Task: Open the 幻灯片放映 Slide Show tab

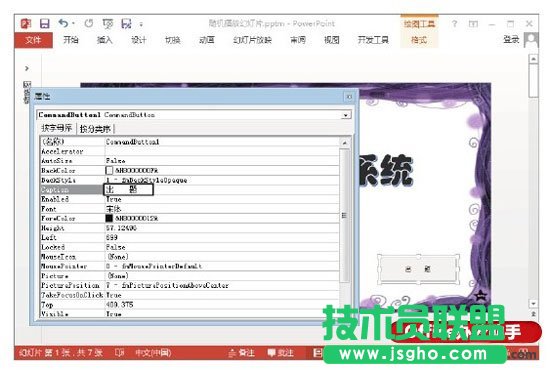Action: click(x=252, y=40)
